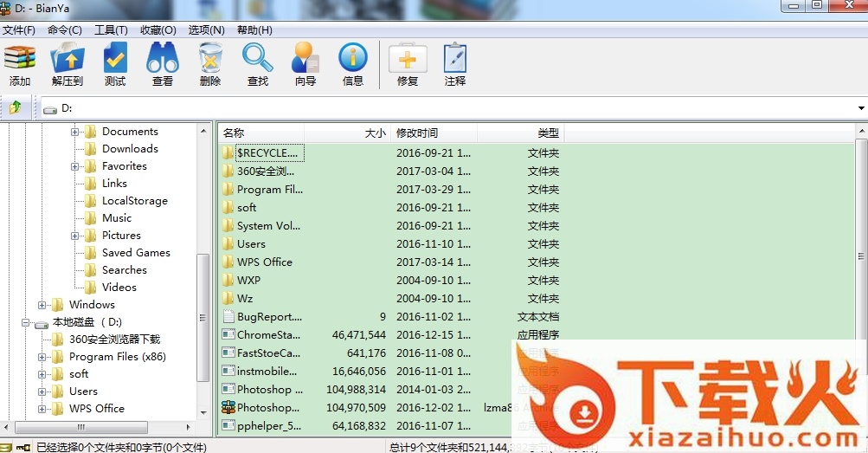Open the 向导 (Wizard) toolbar icon

(x=305, y=65)
